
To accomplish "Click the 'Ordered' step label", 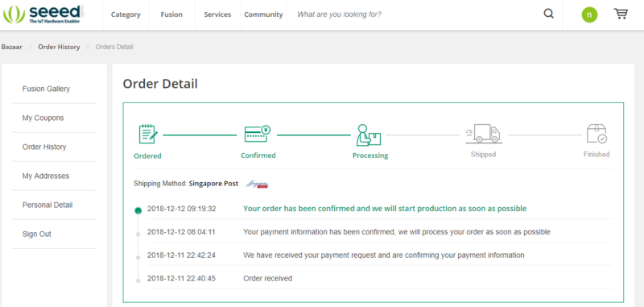I will [147, 156].
